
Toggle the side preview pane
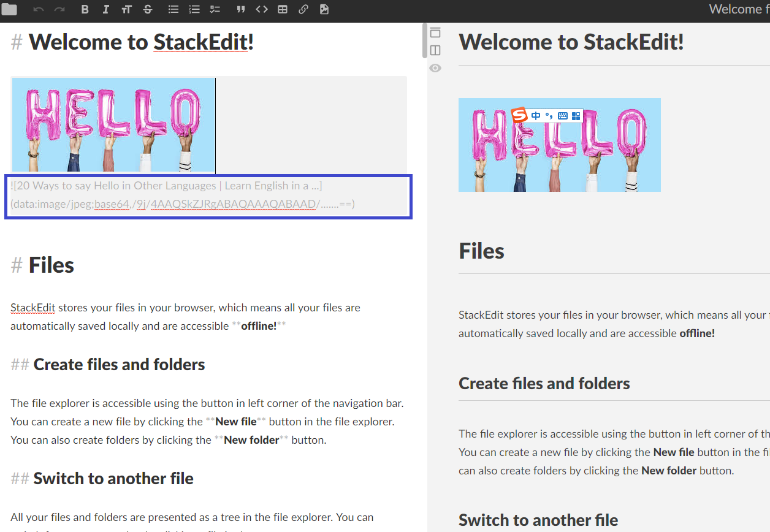coord(435,50)
